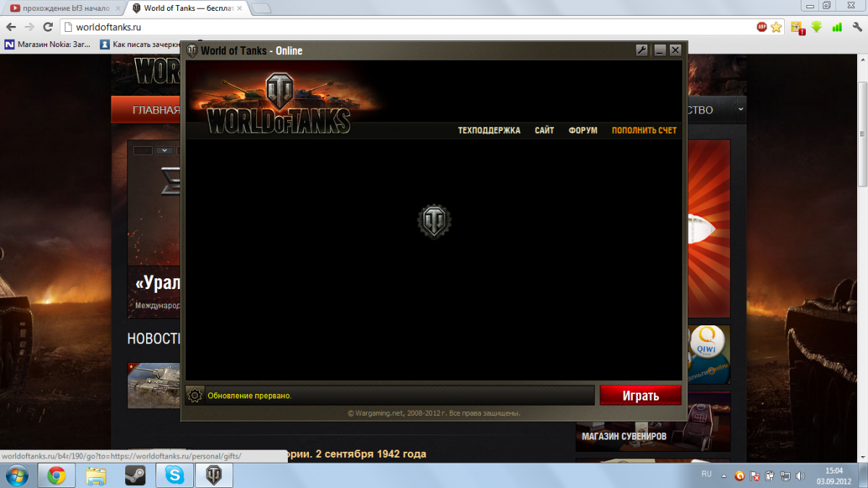868x488 pixels.
Task: Open a new Chrome tab
Action: 261,9
